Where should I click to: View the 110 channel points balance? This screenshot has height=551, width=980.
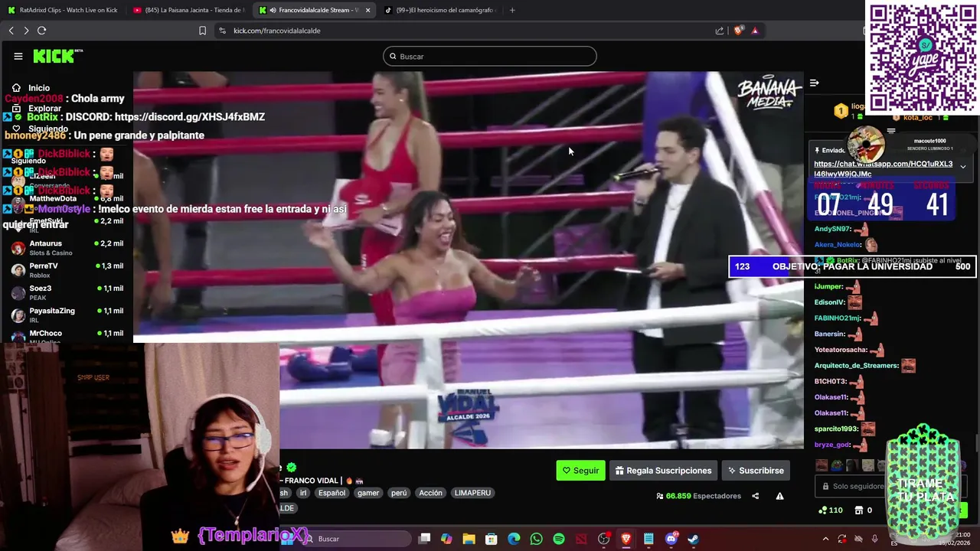(x=831, y=510)
